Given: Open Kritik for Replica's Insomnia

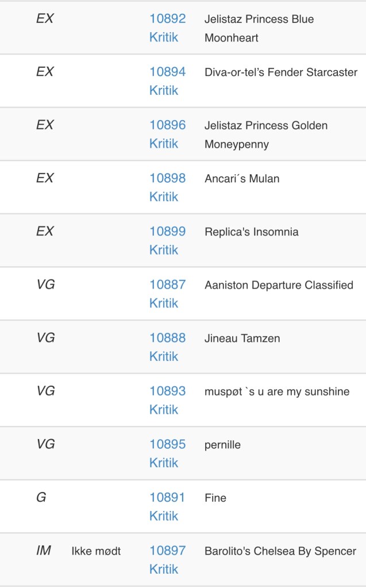Looking at the screenshot, I should (x=164, y=250).
